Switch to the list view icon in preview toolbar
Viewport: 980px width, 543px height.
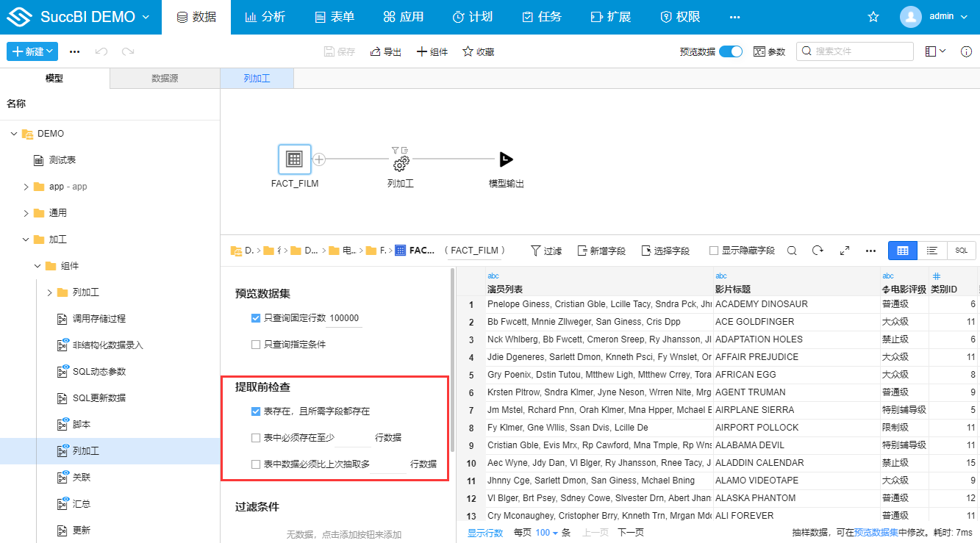tap(931, 250)
